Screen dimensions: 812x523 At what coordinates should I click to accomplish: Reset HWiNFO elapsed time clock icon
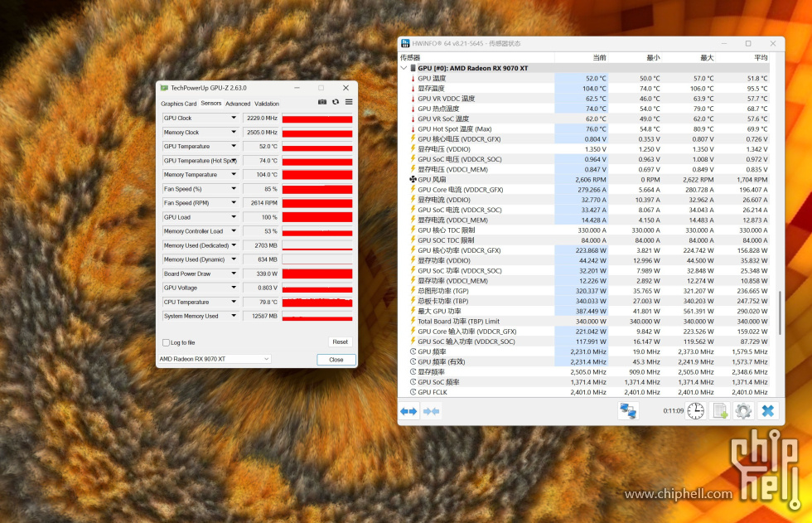(695, 411)
